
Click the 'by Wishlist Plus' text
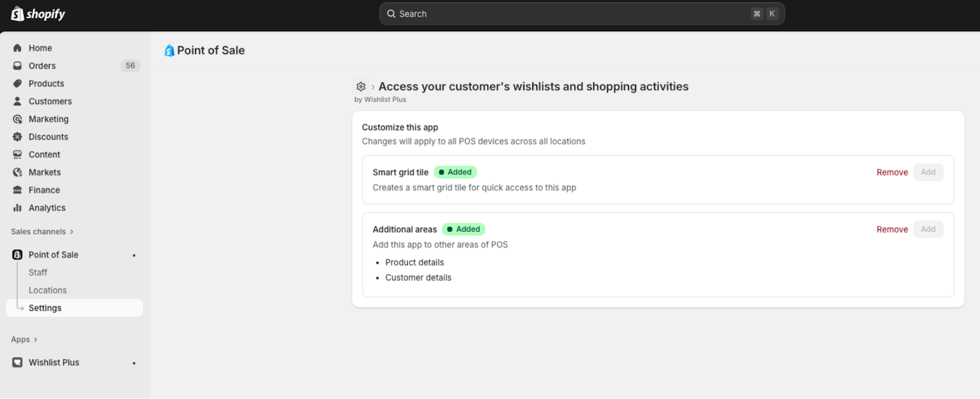pos(380,99)
